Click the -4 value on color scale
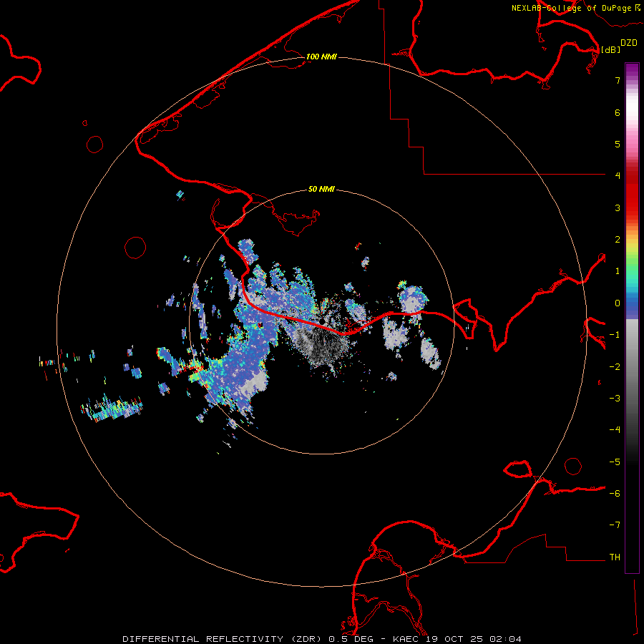 [x=615, y=430]
